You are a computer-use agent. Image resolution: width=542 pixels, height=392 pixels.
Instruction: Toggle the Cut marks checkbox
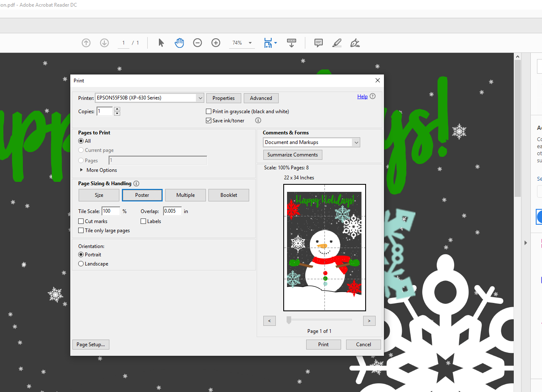click(x=81, y=221)
